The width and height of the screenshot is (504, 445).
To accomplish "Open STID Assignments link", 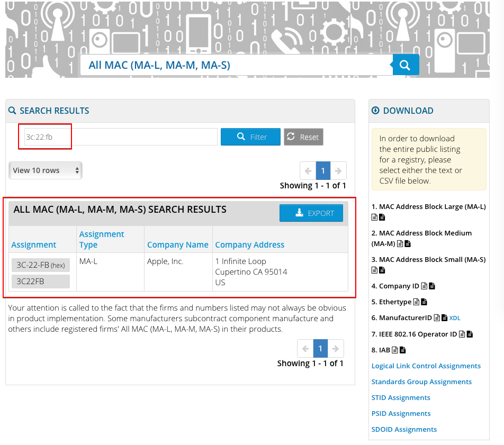I will pos(401,397).
